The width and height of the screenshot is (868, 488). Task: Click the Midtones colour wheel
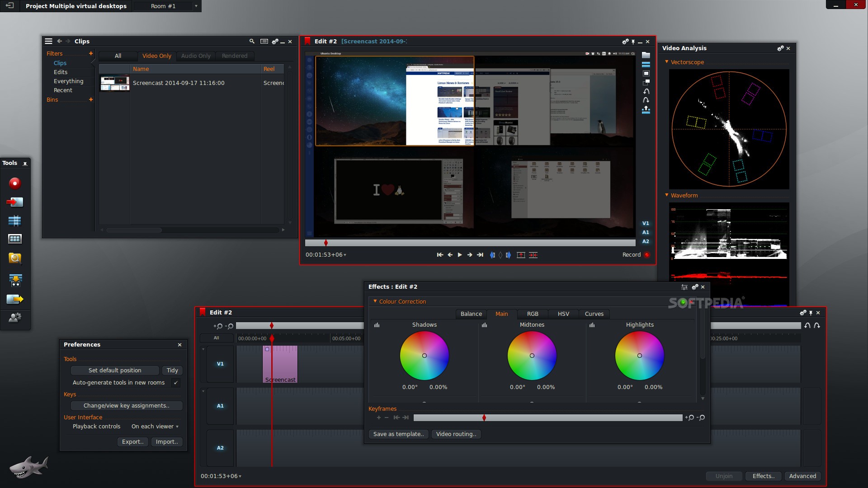(x=532, y=356)
